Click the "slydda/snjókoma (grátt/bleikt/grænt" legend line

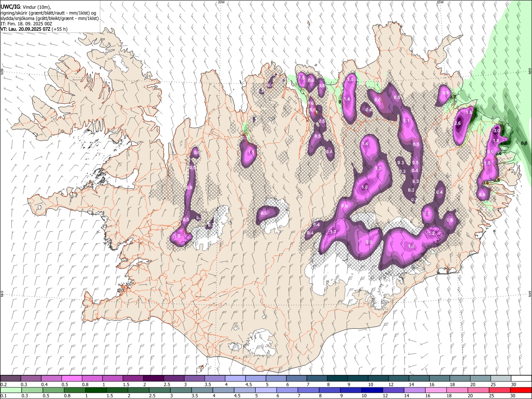(49, 18)
